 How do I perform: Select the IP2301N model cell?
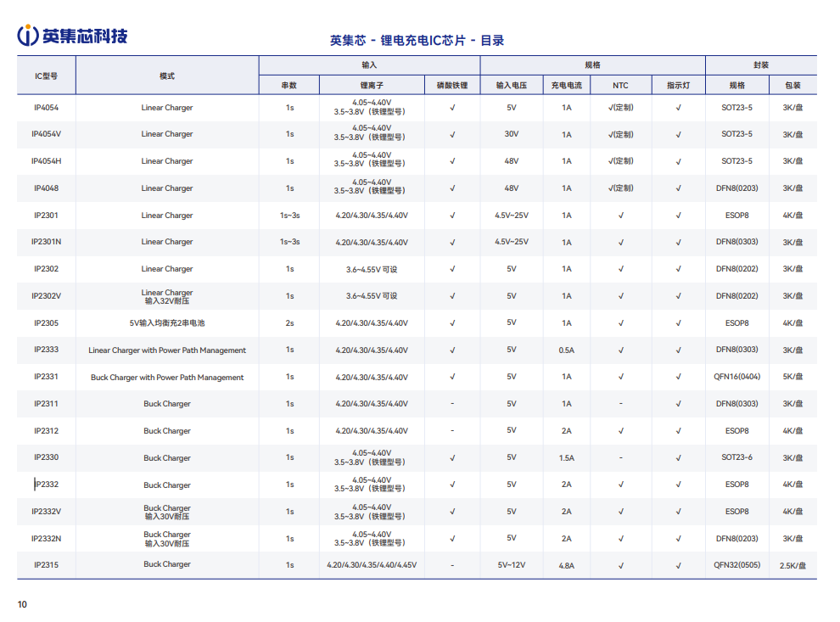tap(46, 242)
